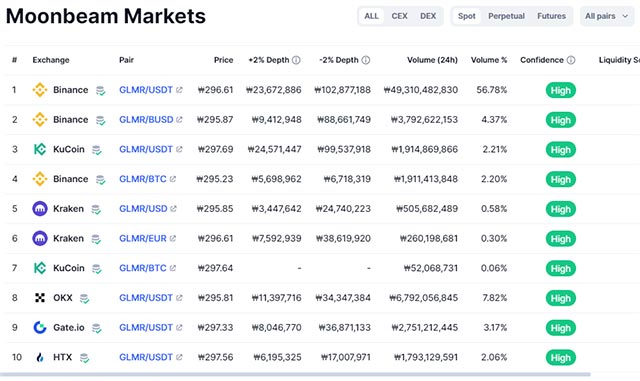Click the ₩297.33 price in Gate.io row

216,328
